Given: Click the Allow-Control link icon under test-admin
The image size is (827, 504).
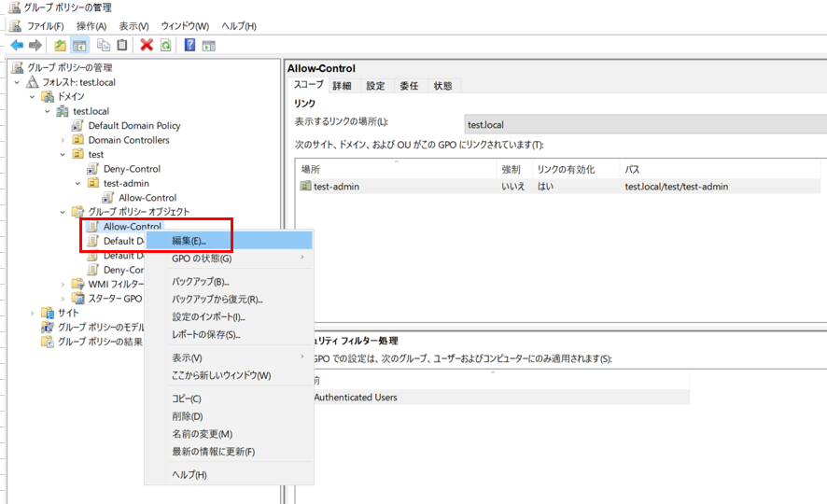Looking at the screenshot, I should (108, 198).
